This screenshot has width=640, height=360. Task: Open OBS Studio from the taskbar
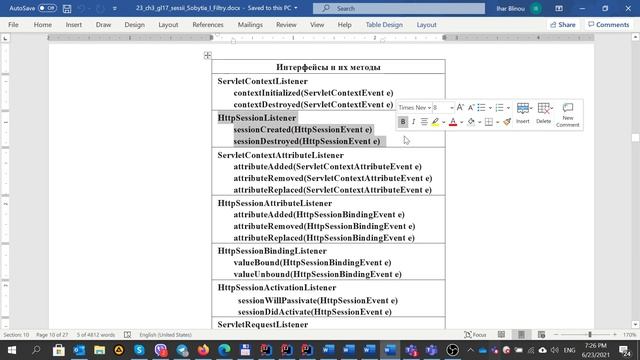452,350
